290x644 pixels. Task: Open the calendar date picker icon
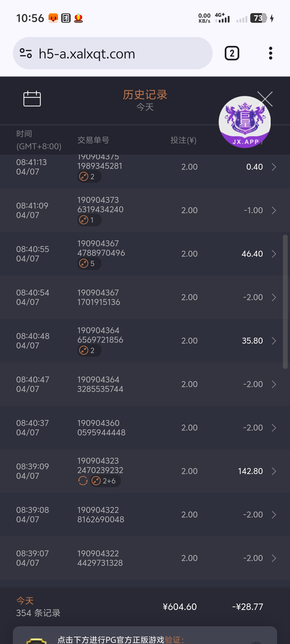coord(32,98)
